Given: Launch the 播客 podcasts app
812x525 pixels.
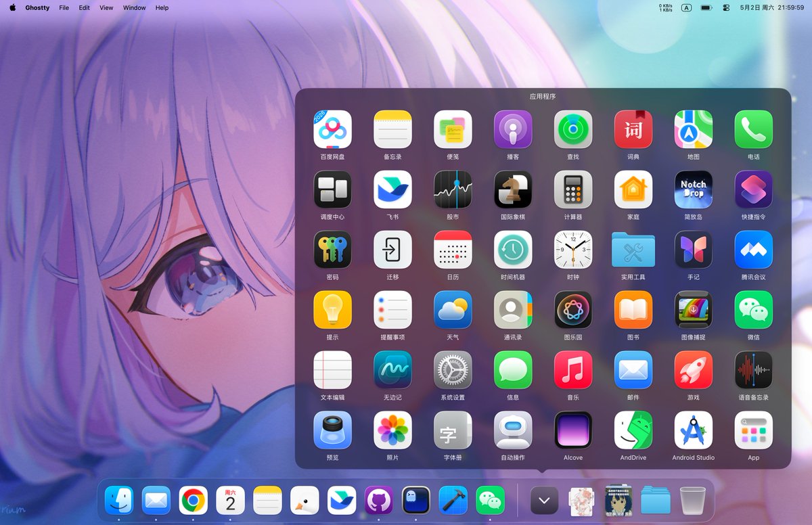Looking at the screenshot, I should point(513,129).
